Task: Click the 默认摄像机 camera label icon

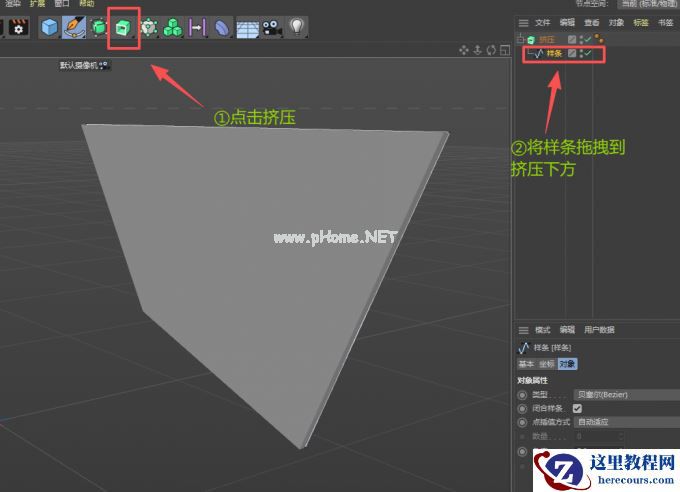Action: tap(104, 66)
